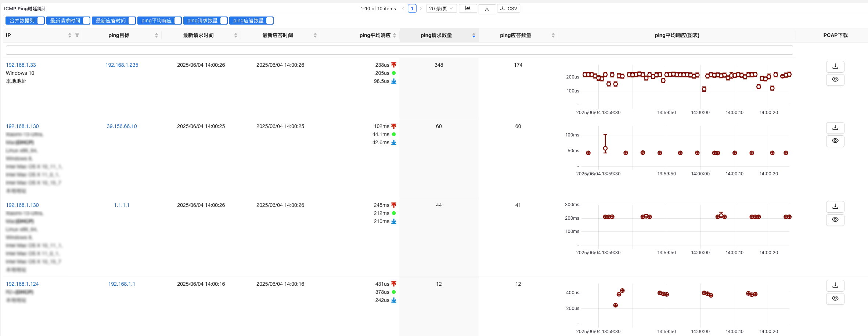Open the 20 条/页 page size dropdown
Screen dimensions: 868x336
441,8
